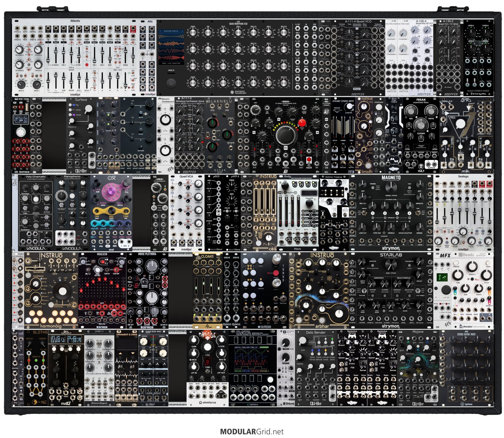
Task: Click the Qu-Bit Data Bender module
Action: pos(316,368)
